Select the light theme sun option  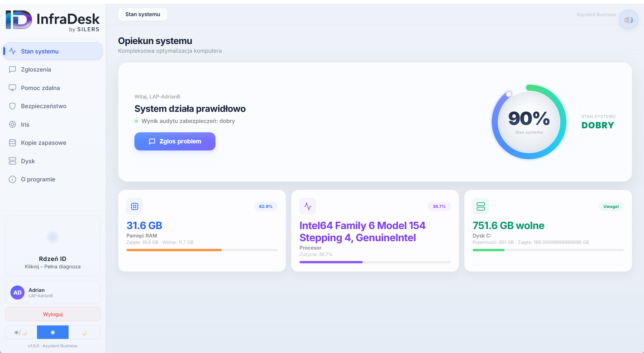tap(53, 333)
